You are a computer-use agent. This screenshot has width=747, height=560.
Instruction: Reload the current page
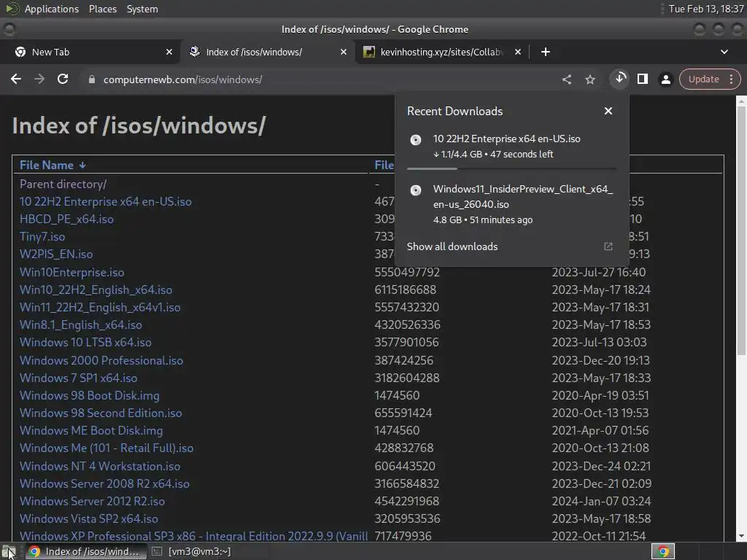tap(63, 79)
